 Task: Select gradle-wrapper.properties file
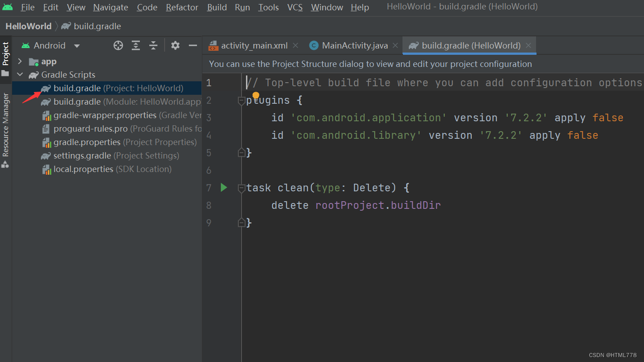107,115
